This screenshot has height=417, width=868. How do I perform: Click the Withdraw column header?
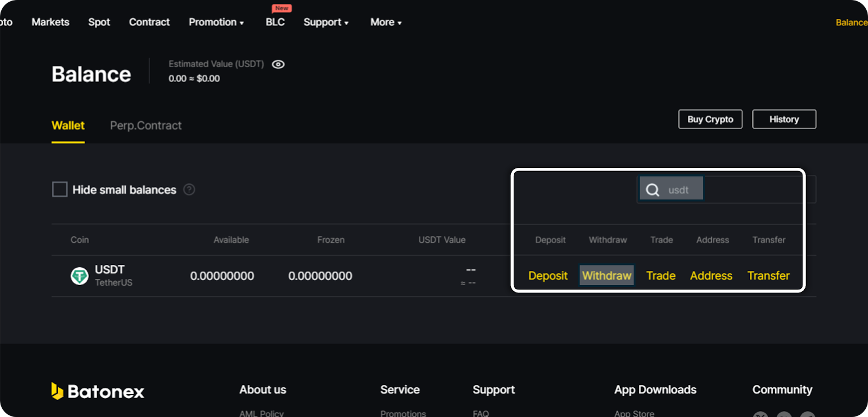pos(608,239)
